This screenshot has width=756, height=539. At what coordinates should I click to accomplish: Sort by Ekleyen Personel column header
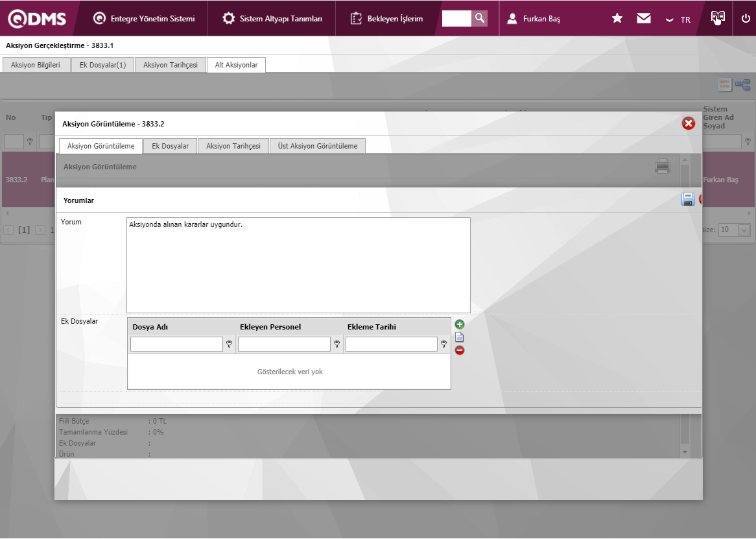[270, 327]
